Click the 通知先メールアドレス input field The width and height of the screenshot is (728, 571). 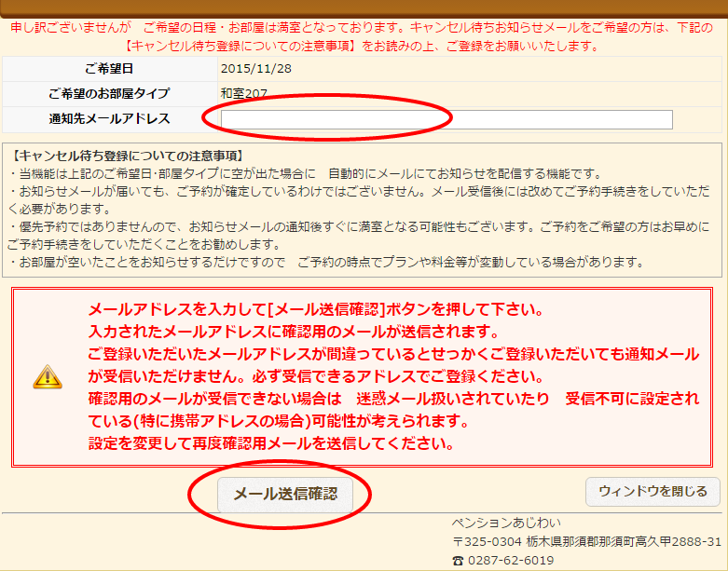pyautogui.click(x=446, y=119)
